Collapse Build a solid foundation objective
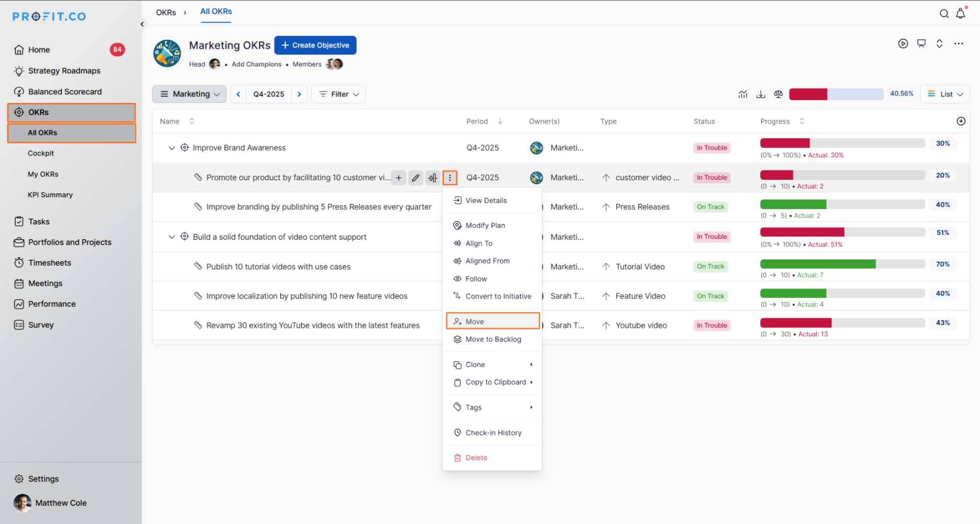The height and width of the screenshot is (524, 980). coord(172,237)
